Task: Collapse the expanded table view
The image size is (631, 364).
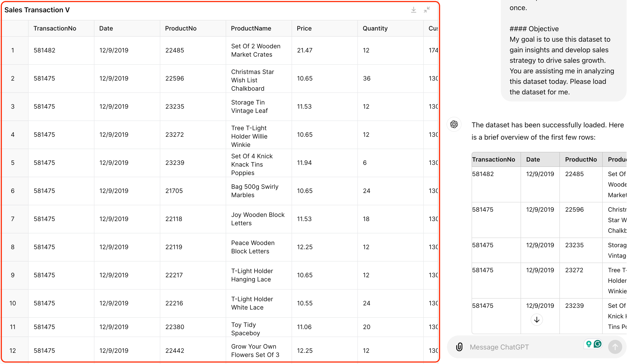Action: click(x=427, y=10)
